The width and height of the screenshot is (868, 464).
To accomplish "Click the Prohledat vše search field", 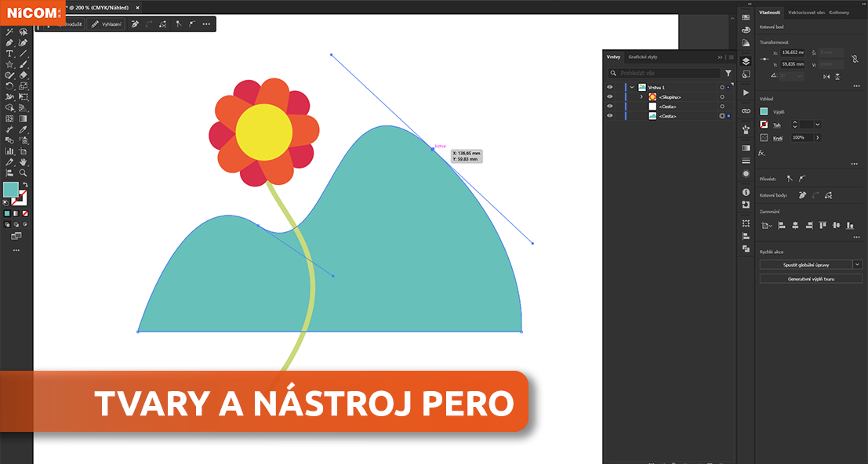I will tap(666, 73).
